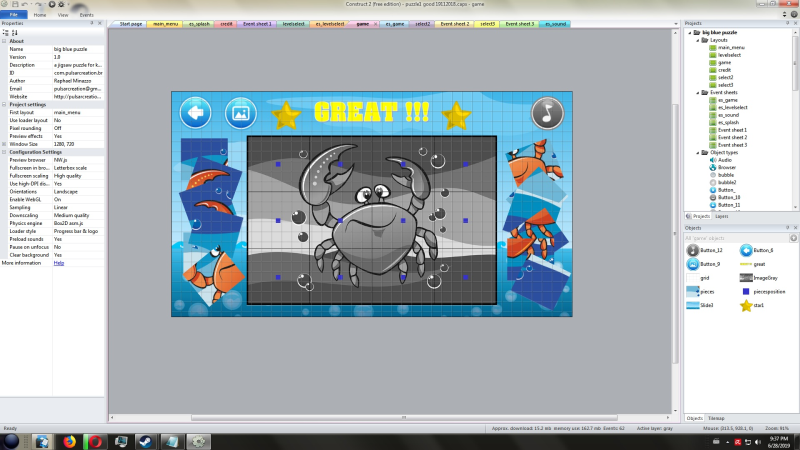Select the credit layout in Projects
Screen dimensions: 800x450
point(720,70)
